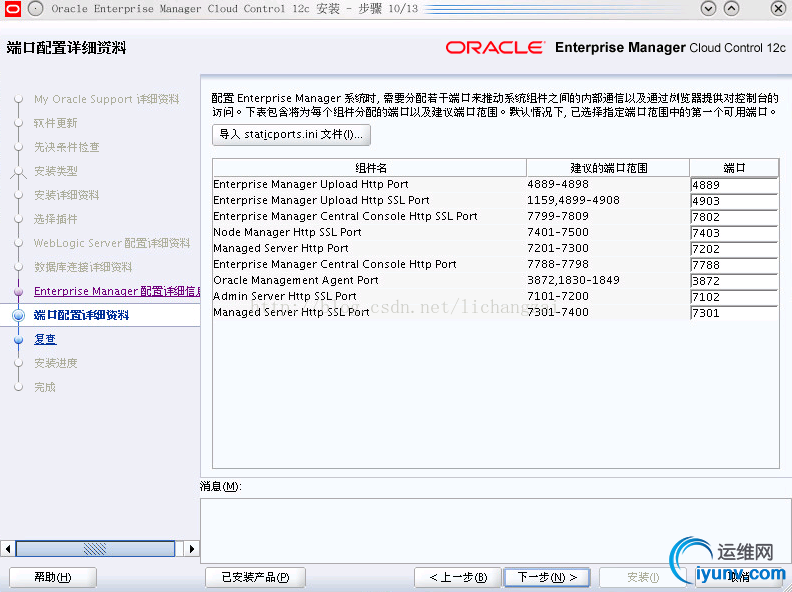Click the sidebar horizontal scrollbar thumb

(95, 549)
